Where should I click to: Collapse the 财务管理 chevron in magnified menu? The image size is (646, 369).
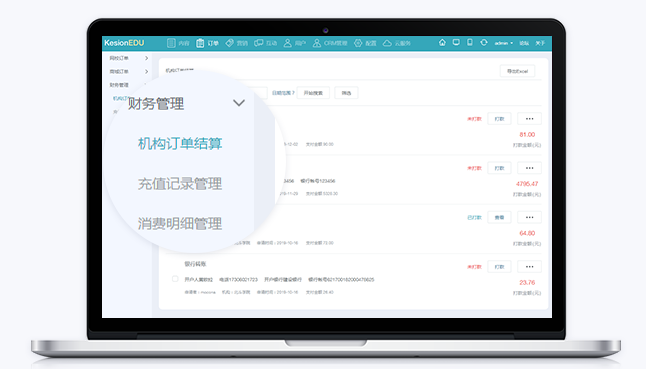239,103
